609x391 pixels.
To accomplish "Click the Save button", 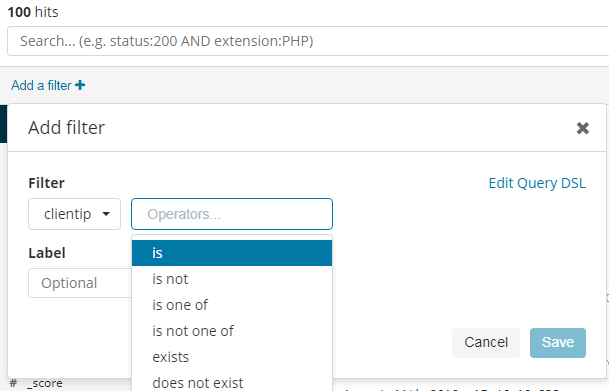I will coord(558,342).
